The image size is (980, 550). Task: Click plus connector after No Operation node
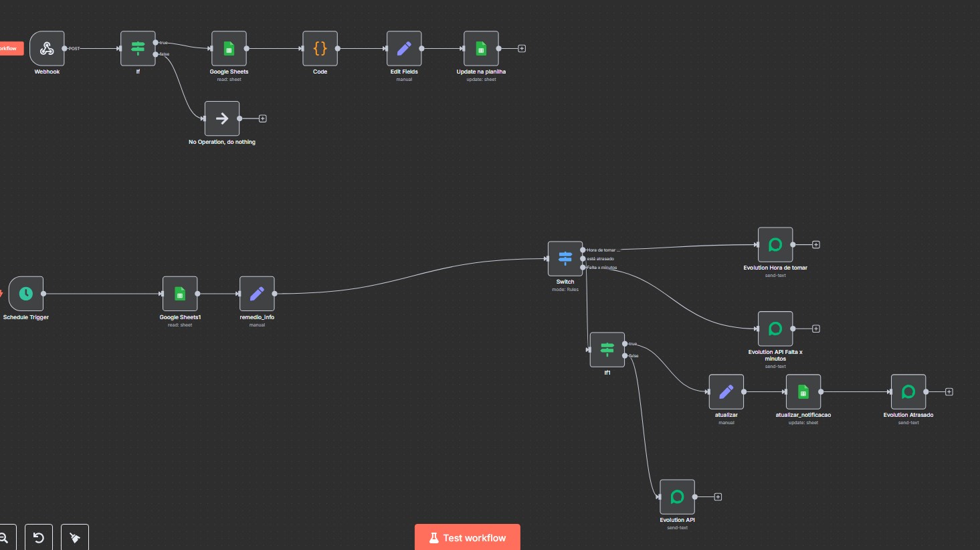point(263,118)
